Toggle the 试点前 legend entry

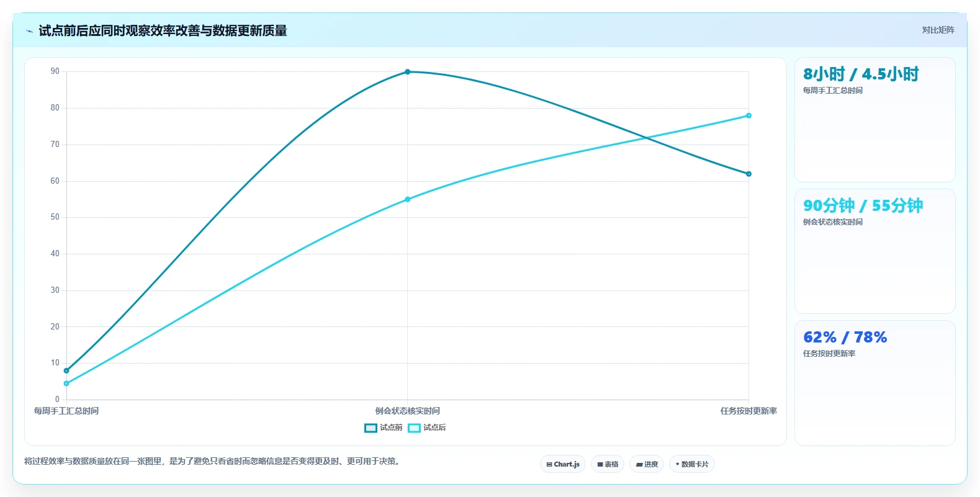[x=383, y=428]
